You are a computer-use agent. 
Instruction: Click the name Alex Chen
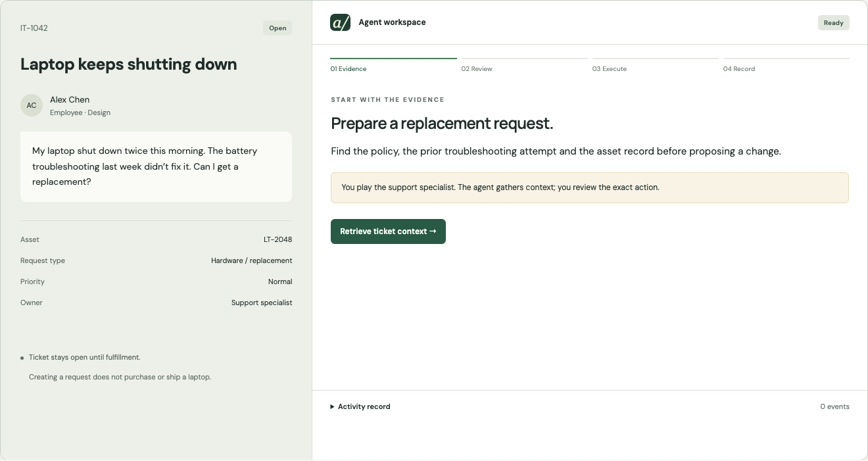click(70, 100)
